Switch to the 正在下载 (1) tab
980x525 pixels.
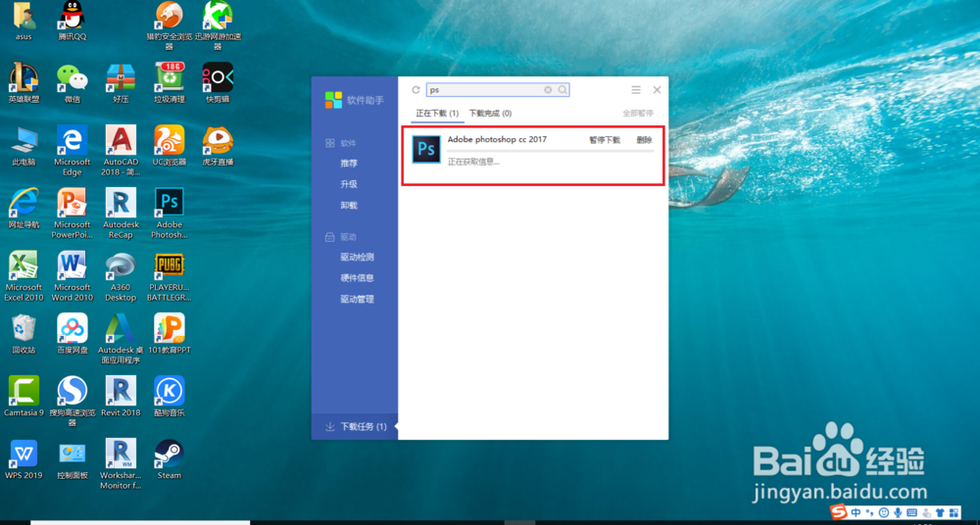[437, 114]
